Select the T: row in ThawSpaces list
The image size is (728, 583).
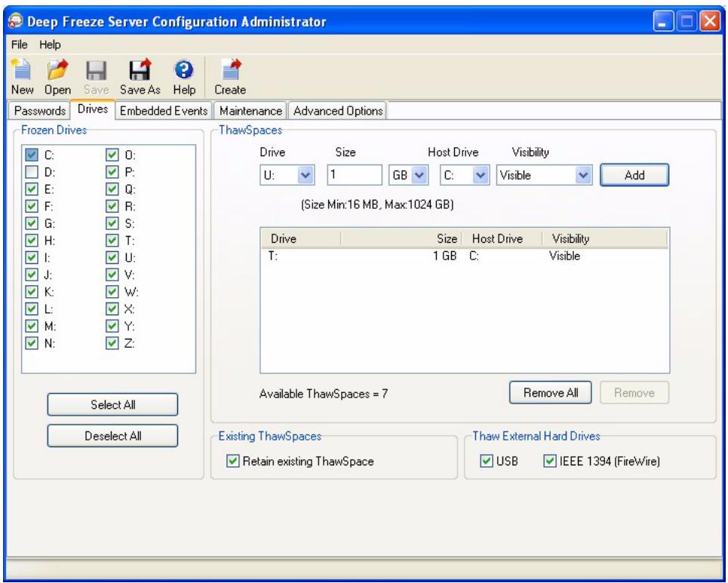point(464,256)
